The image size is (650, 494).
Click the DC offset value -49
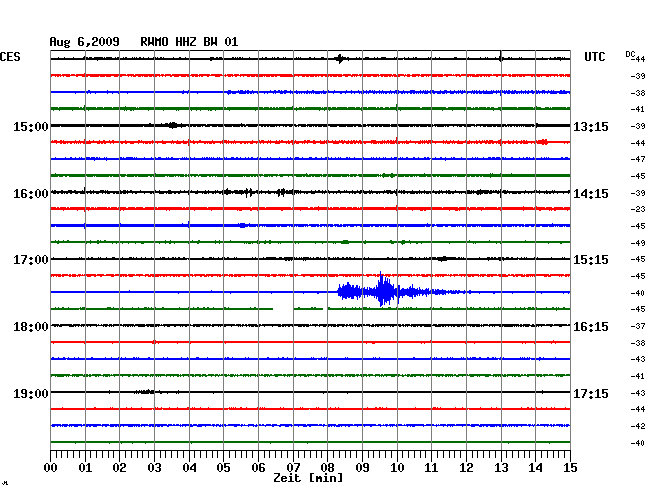click(638, 243)
